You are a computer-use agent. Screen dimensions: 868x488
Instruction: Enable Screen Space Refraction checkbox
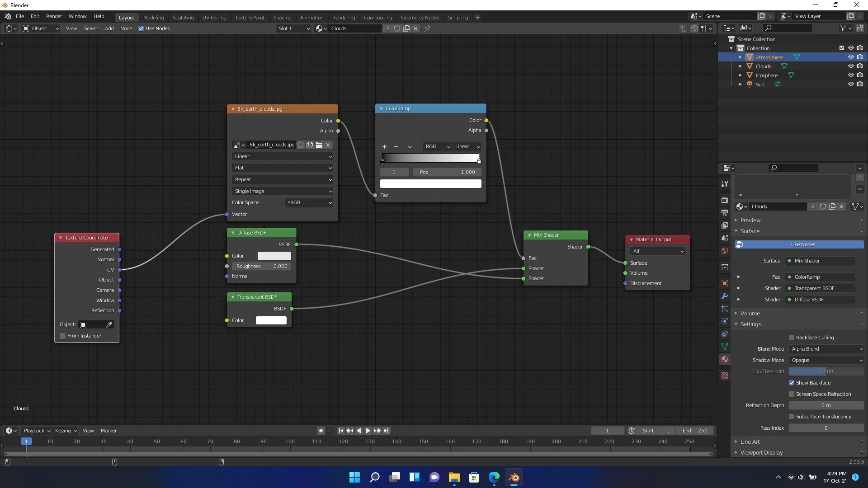pos(792,394)
